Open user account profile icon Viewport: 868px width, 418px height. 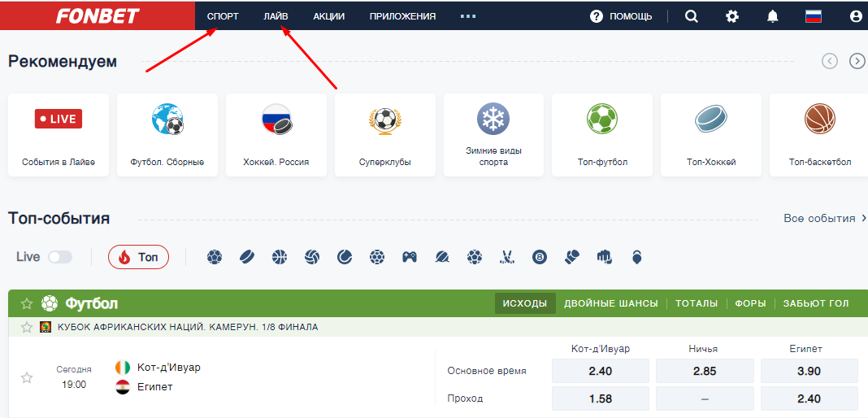click(856, 16)
